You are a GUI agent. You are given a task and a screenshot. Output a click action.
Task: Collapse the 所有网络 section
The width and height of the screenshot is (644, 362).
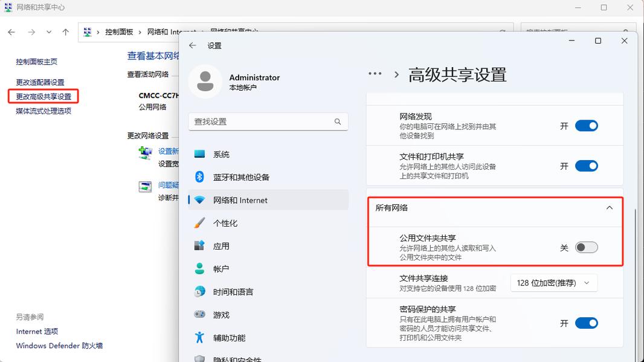609,207
